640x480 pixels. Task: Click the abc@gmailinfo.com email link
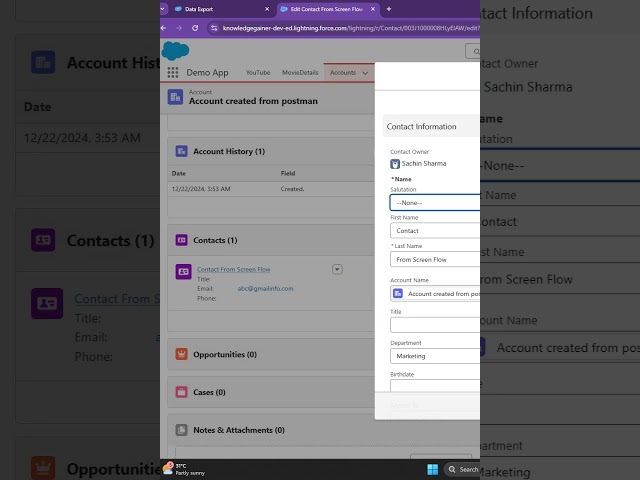[265, 289]
